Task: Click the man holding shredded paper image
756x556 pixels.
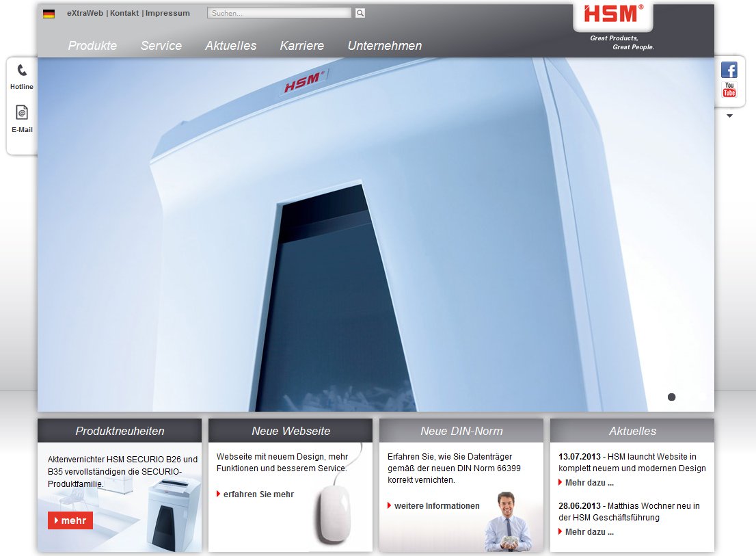Action: click(508, 521)
